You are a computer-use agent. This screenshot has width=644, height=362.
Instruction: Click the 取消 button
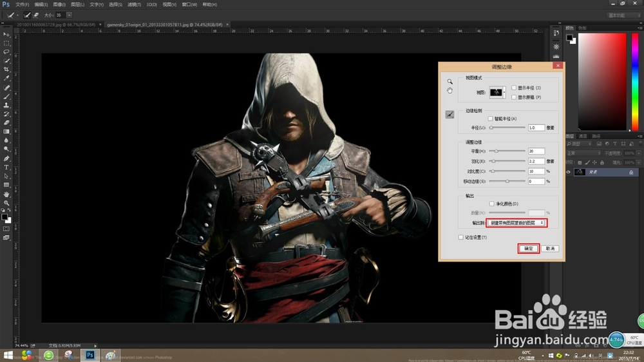(550, 249)
